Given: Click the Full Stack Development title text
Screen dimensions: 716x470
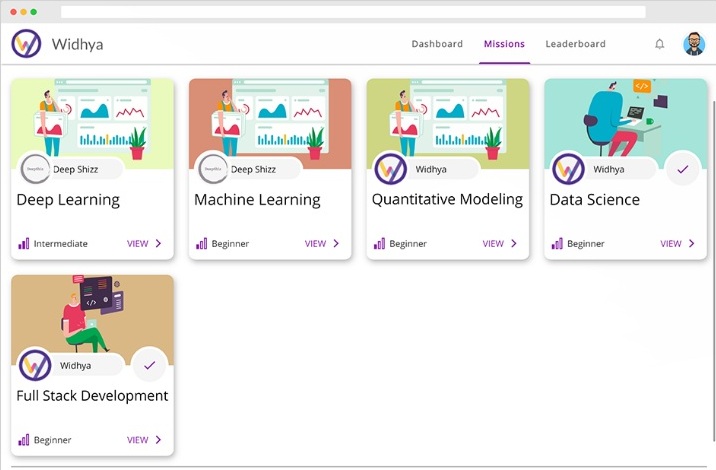Looking at the screenshot, I should pyautogui.click(x=92, y=396).
